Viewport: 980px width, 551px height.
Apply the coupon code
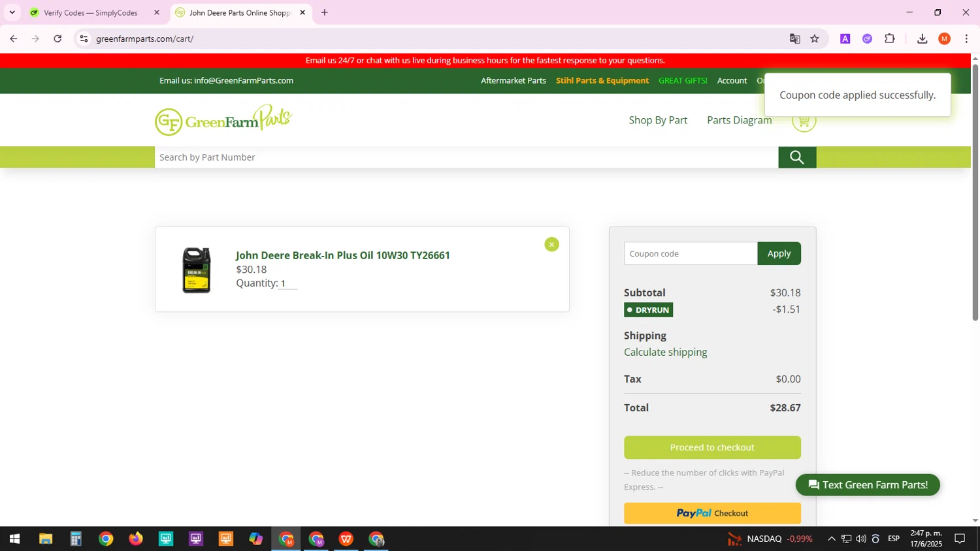tap(779, 253)
